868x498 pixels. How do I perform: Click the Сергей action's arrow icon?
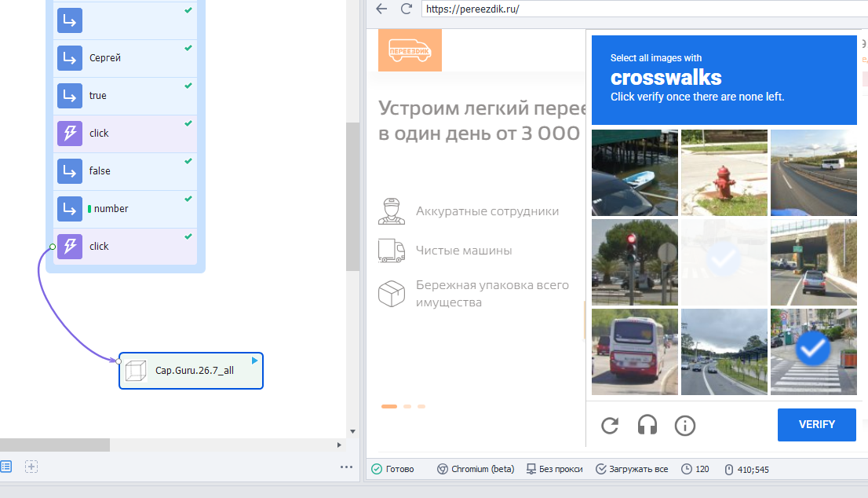(70, 57)
